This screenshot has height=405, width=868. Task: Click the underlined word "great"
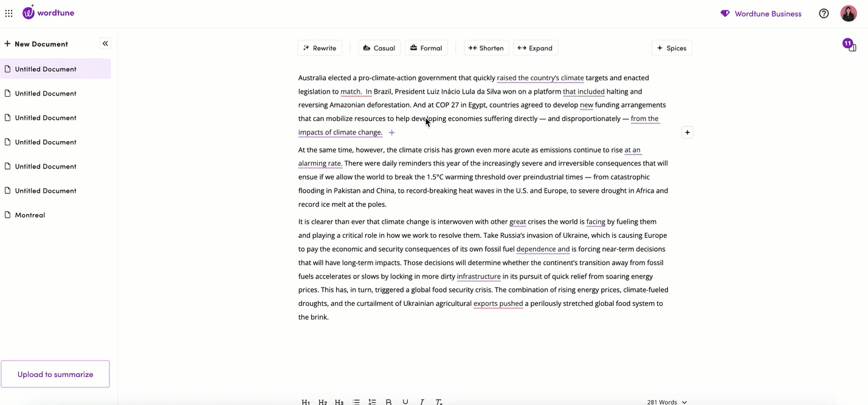518,222
